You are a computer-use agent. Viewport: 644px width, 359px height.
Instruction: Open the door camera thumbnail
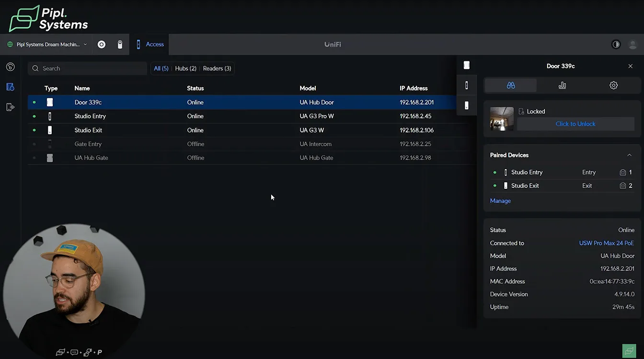[502, 119]
